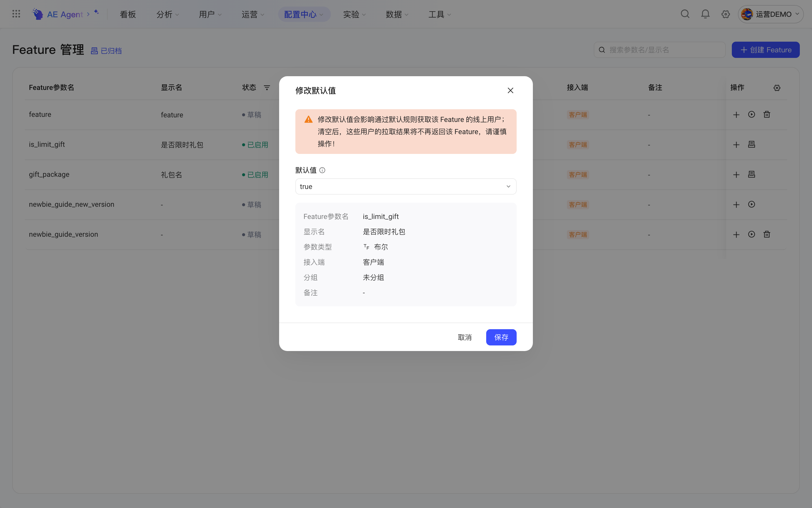Click publish icon in newbie_guide_version row

[752, 234]
